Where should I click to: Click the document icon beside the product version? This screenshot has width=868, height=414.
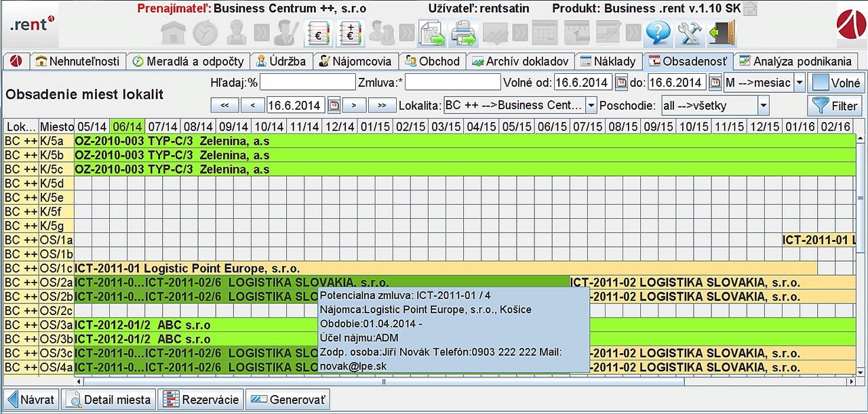point(750,9)
